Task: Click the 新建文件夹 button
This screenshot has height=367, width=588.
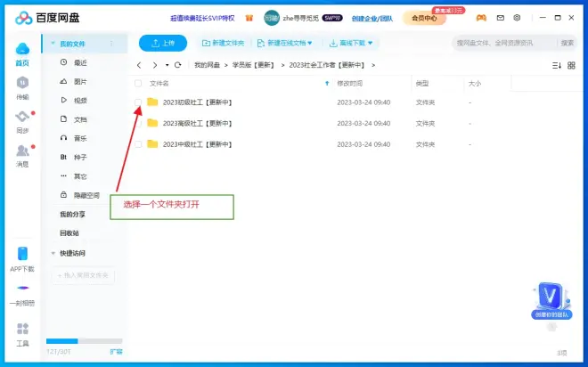Action: tap(223, 43)
